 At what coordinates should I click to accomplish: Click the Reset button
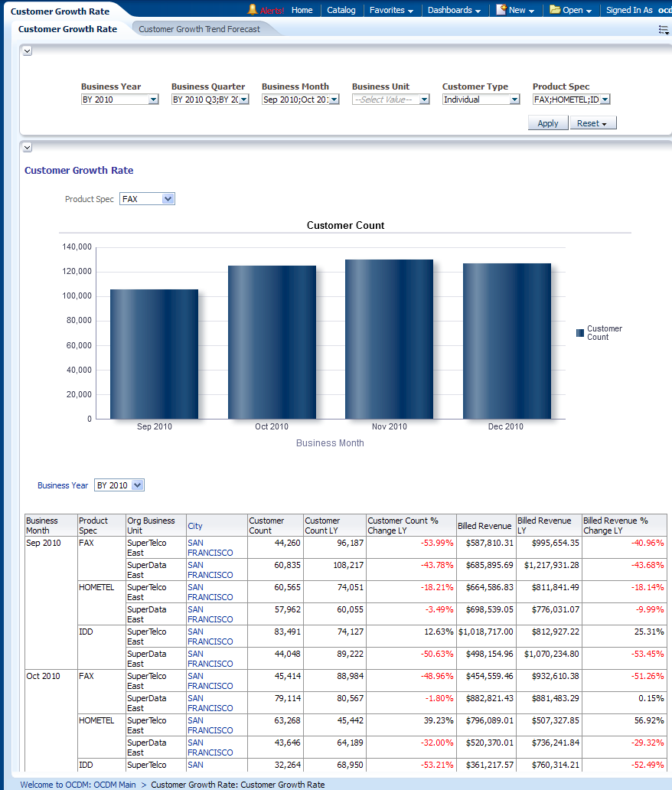pyautogui.click(x=592, y=123)
